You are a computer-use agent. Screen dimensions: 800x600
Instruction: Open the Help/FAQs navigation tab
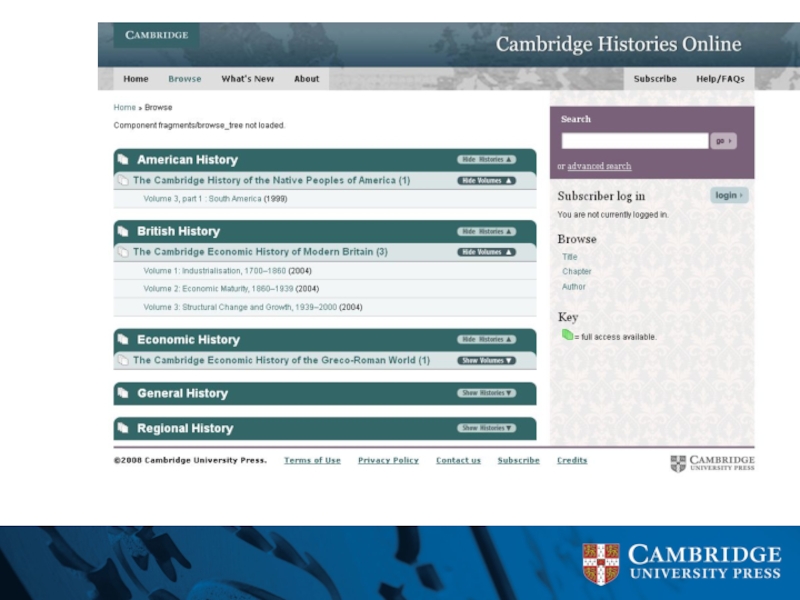(720, 79)
